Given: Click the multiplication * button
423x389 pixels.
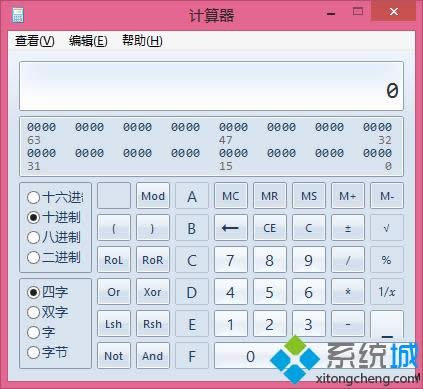Looking at the screenshot, I should [x=348, y=292].
